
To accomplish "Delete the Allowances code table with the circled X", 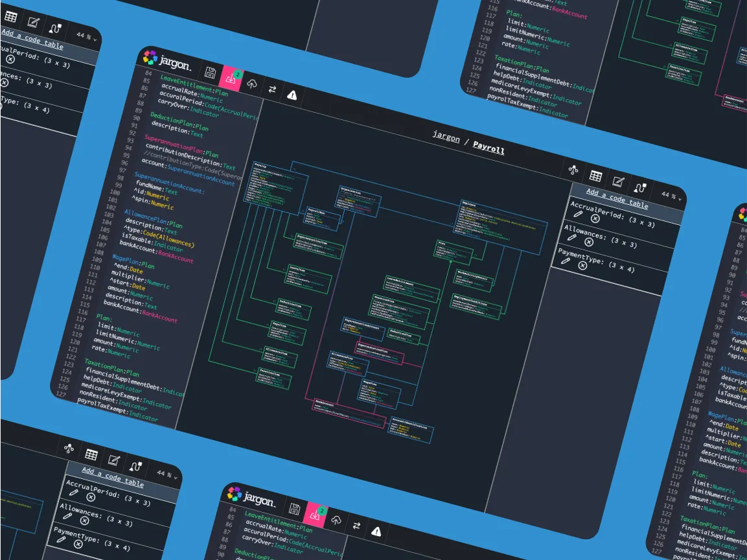I will coord(590,242).
